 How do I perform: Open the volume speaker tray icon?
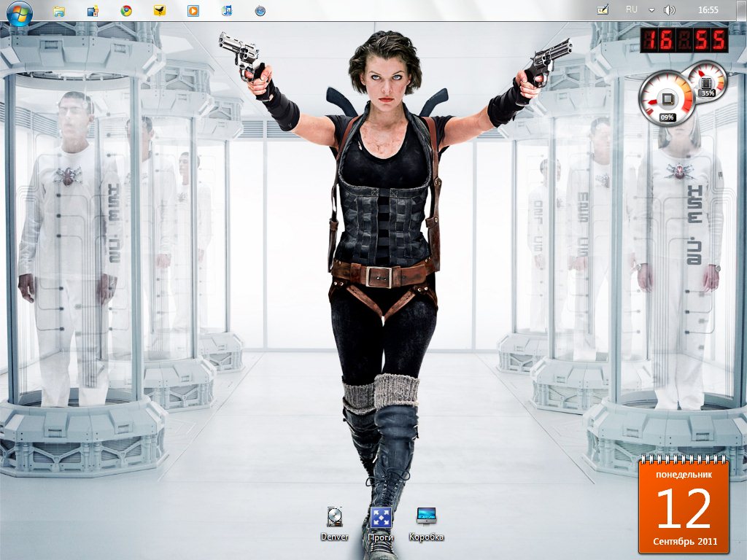pos(670,10)
